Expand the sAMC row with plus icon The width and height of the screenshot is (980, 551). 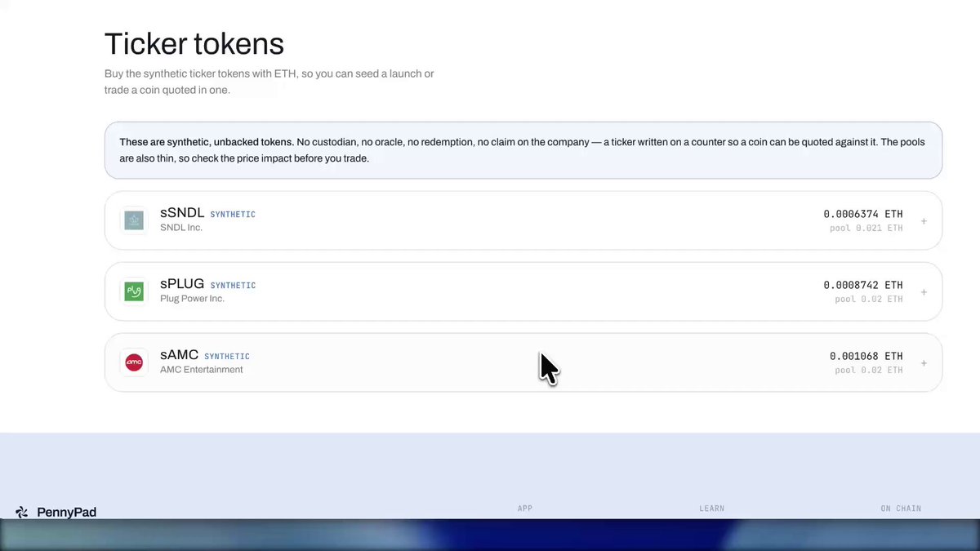(924, 363)
